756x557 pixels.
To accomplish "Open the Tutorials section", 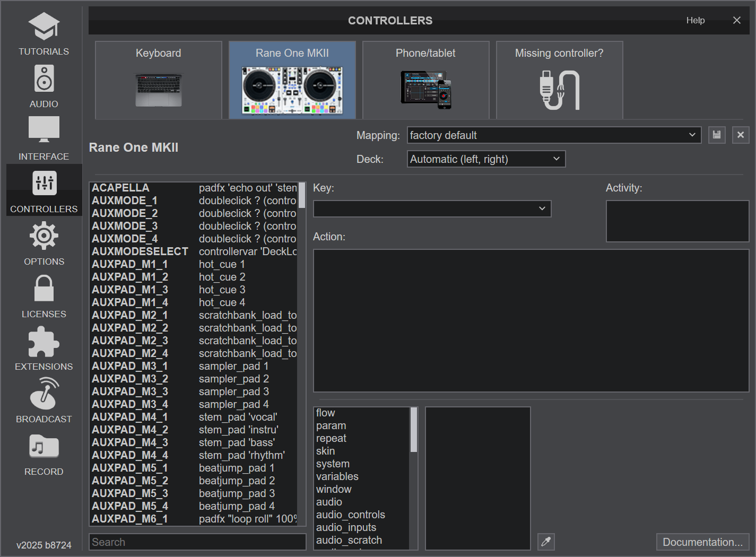I will [x=44, y=34].
